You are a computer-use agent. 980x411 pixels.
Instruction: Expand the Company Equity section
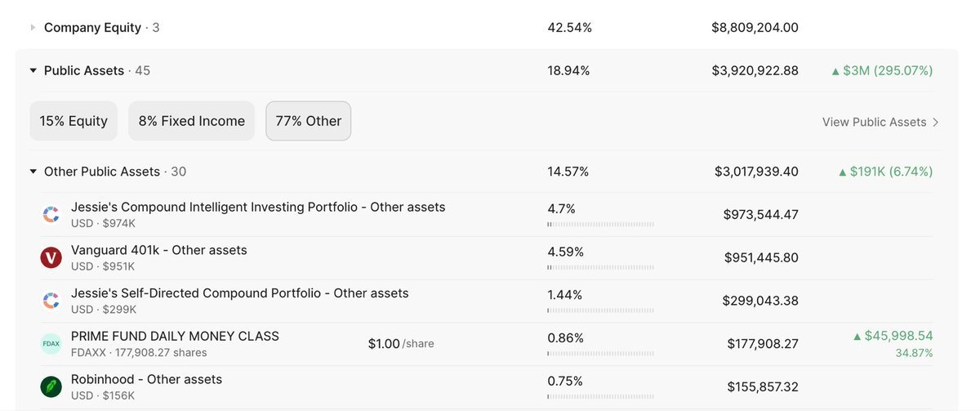[x=33, y=28]
